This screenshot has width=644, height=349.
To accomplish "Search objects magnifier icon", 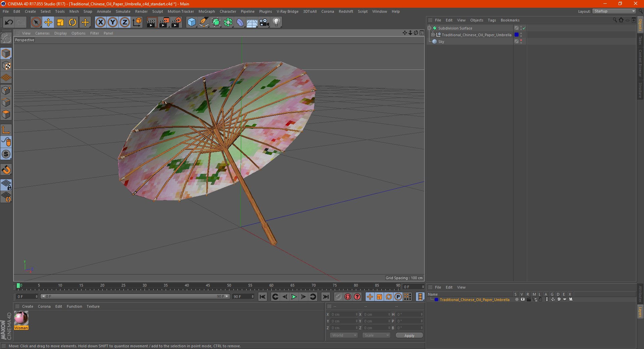I will click(x=615, y=20).
